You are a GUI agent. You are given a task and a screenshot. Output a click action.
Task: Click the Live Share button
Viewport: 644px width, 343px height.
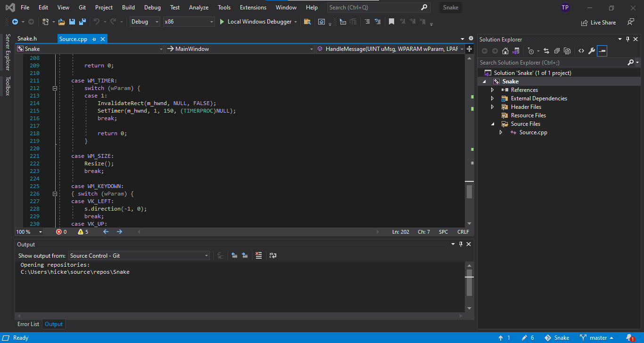598,22
